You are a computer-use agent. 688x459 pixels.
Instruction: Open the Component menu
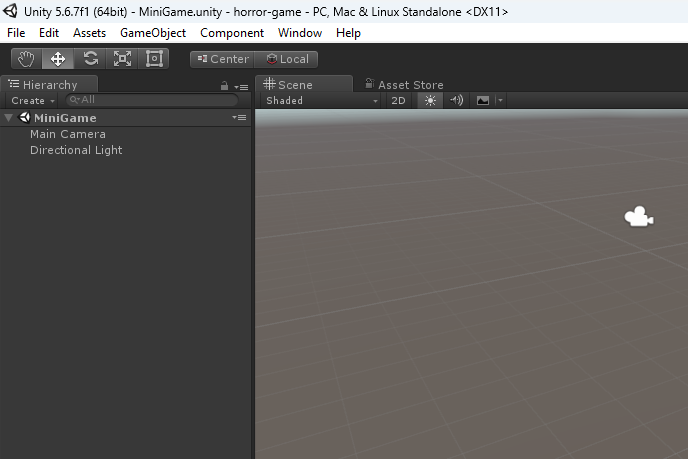pyautogui.click(x=232, y=33)
